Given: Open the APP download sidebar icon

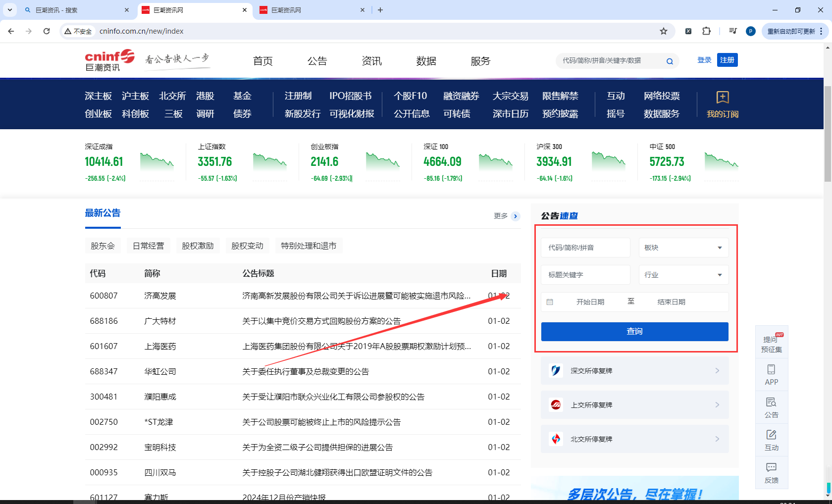Looking at the screenshot, I should [x=771, y=369].
